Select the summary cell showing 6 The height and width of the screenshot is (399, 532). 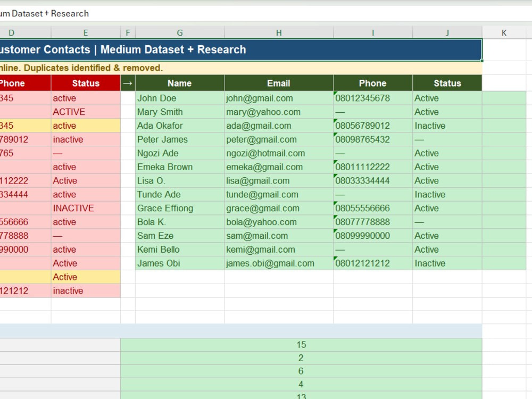coord(301,371)
